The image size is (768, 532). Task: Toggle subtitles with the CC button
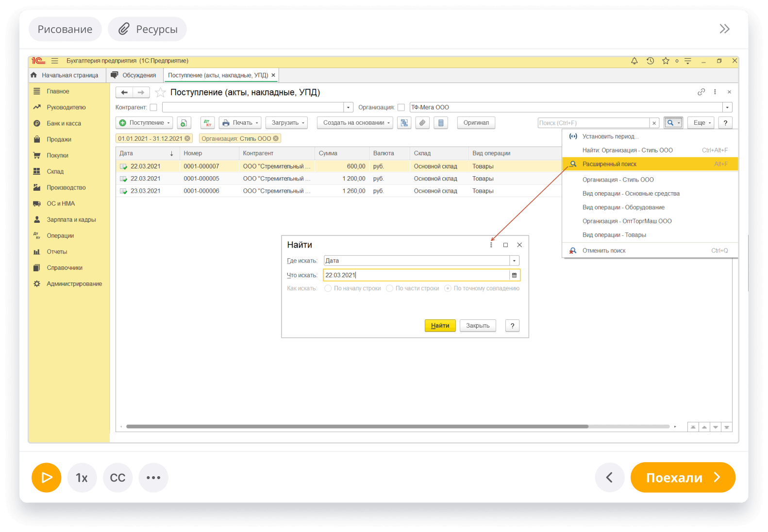(117, 478)
